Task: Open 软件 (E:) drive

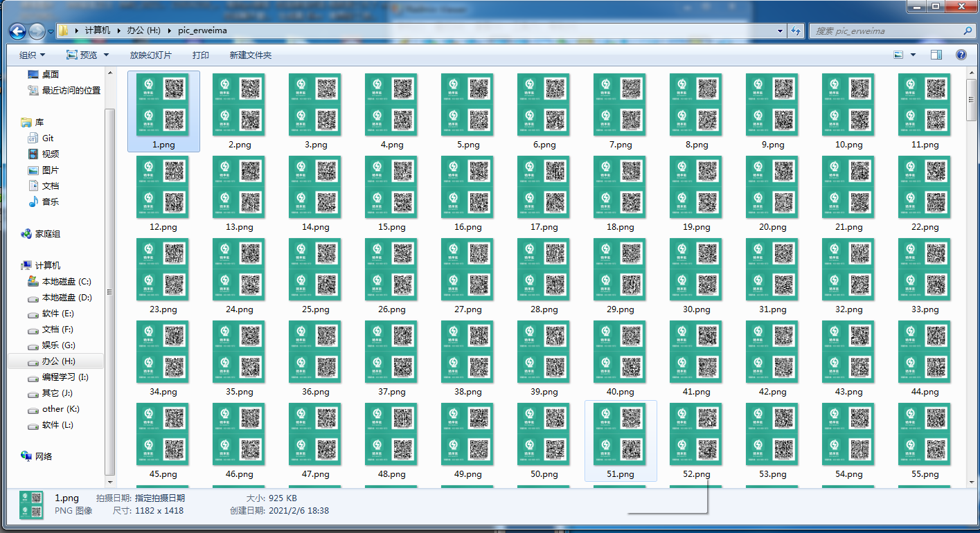Action: tap(51, 314)
